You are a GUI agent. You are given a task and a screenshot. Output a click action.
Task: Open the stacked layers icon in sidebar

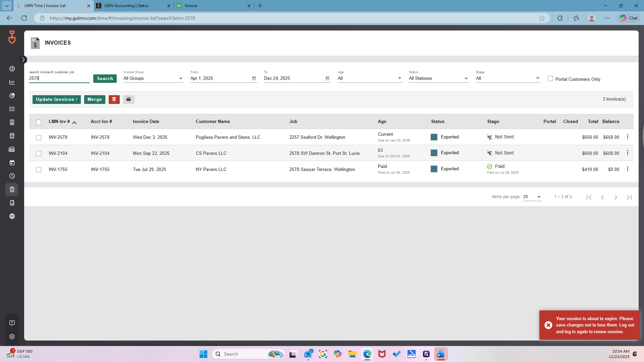[x=12, y=149]
